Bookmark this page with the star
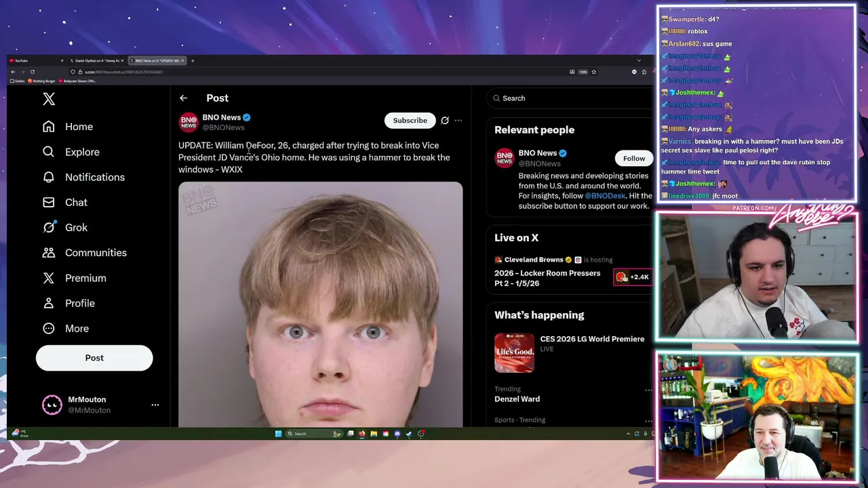868x488 pixels. coord(594,72)
